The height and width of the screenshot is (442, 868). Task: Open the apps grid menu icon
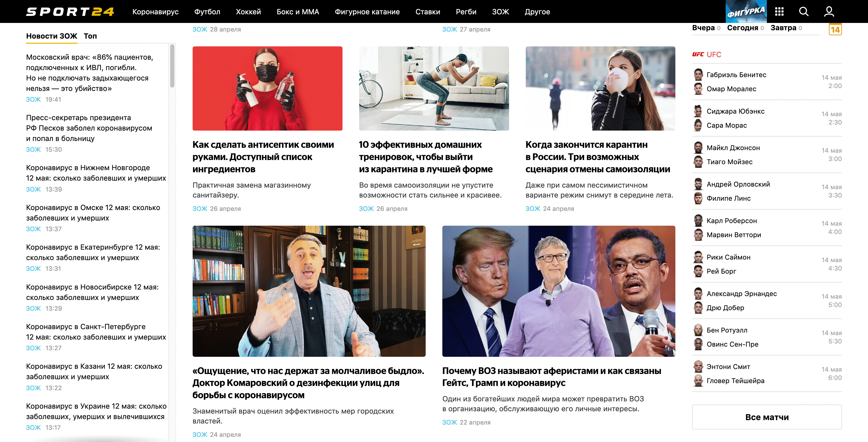click(x=779, y=11)
